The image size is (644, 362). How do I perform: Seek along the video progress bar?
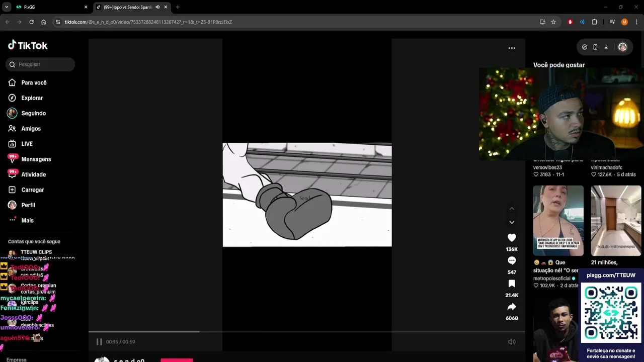pos(307,332)
